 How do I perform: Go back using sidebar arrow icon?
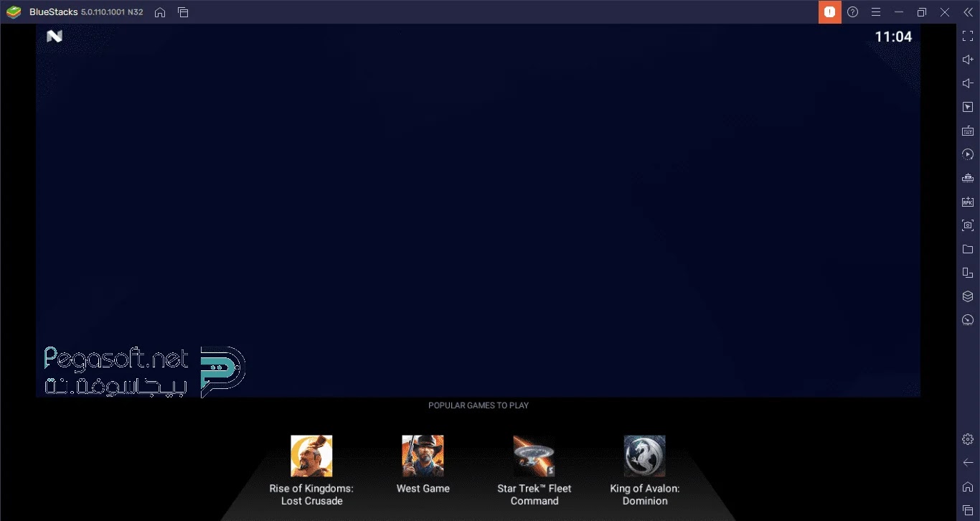(x=968, y=462)
